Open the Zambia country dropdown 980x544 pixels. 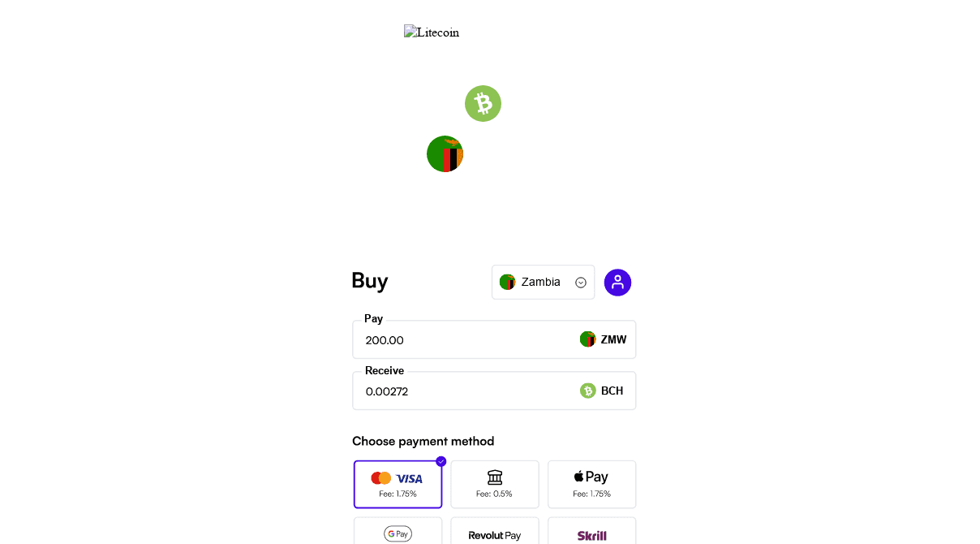click(x=543, y=282)
